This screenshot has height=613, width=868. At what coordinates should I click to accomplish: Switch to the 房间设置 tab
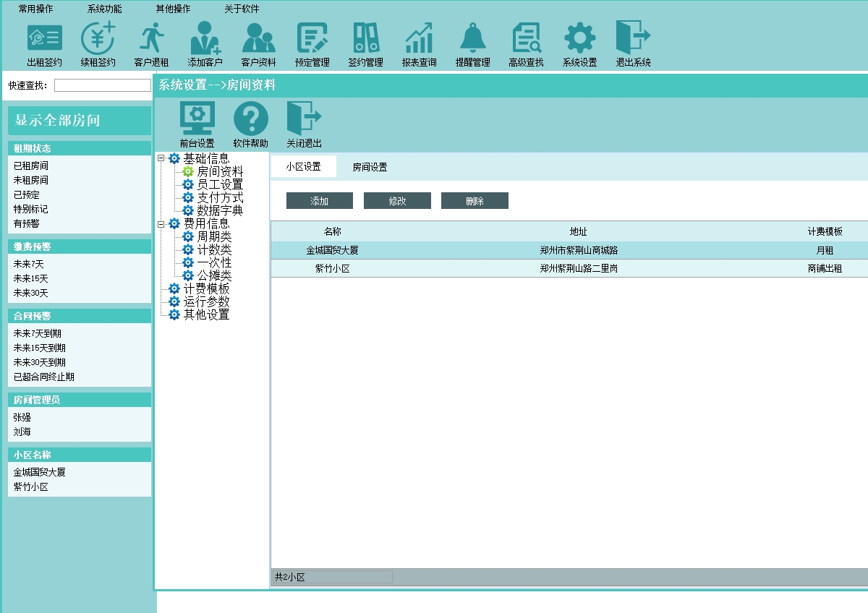[x=370, y=167]
